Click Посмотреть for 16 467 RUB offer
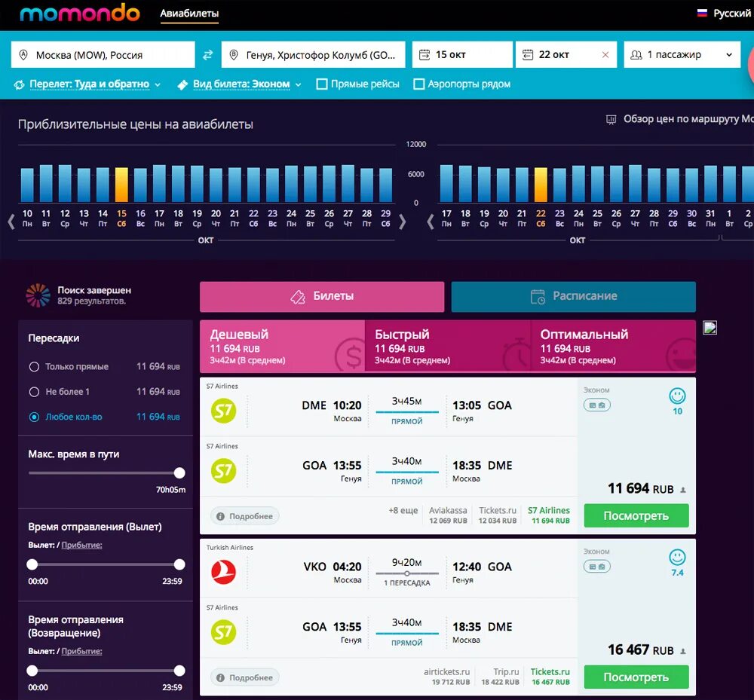 pos(636,677)
